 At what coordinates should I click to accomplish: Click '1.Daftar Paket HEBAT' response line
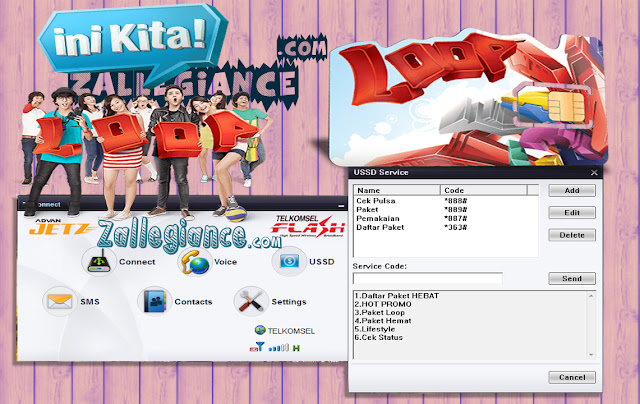point(397,296)
